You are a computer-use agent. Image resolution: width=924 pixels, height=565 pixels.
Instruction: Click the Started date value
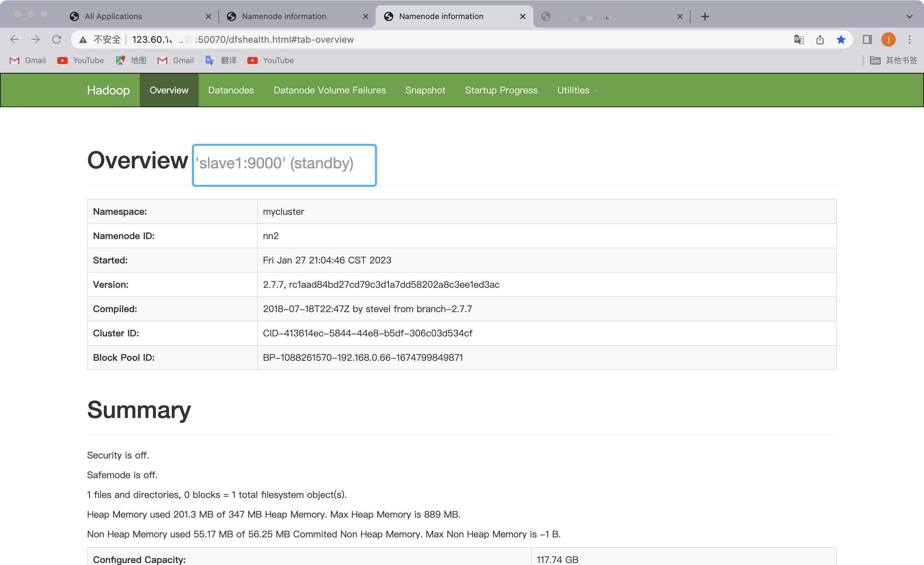(327, 260)
